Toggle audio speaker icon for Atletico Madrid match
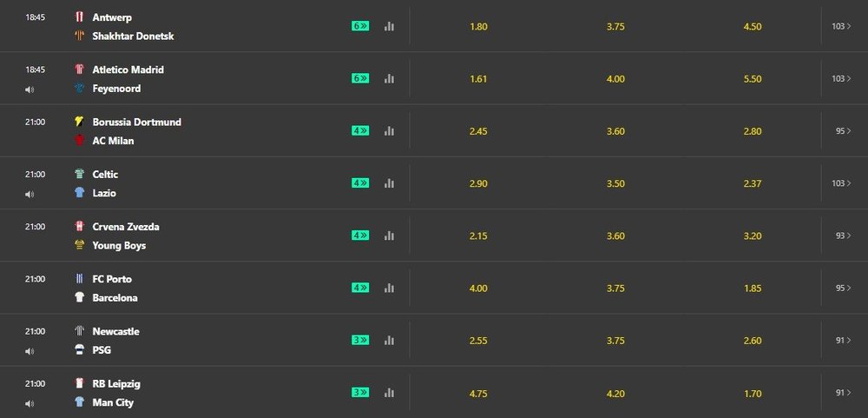This screenshot has height=418, width=868. [30, 90]
